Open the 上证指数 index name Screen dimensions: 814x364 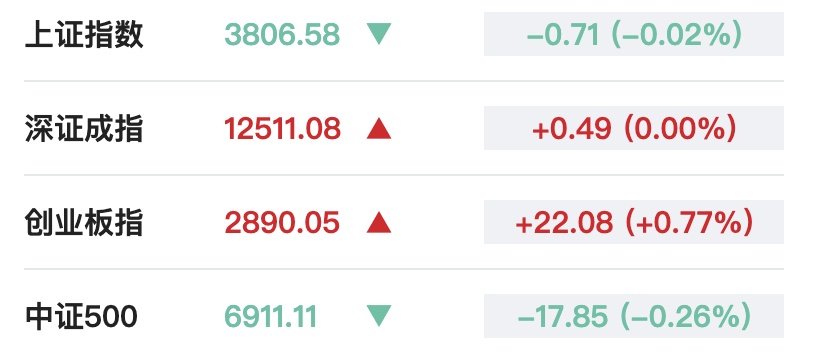tap(84, 35)
